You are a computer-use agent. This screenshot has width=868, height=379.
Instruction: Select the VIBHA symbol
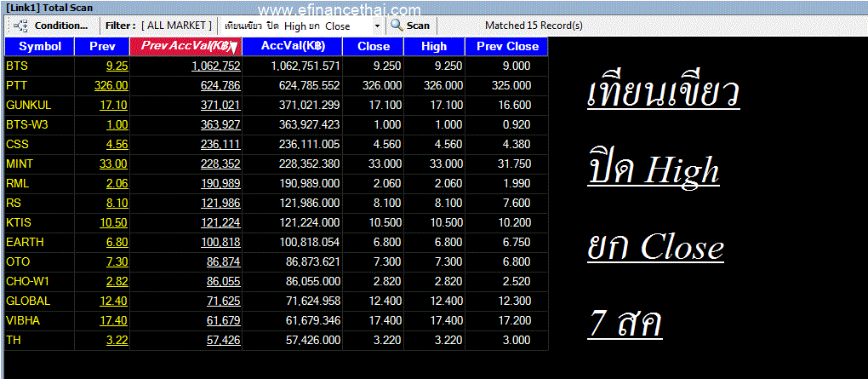23,320
